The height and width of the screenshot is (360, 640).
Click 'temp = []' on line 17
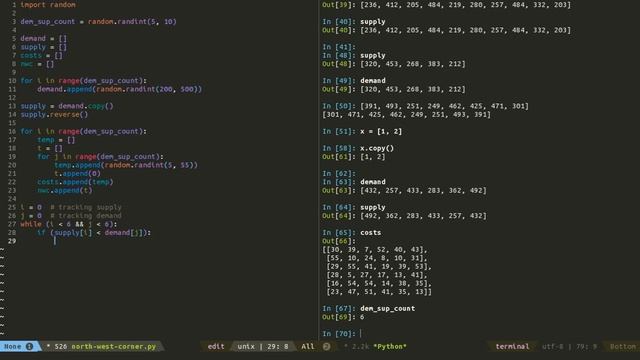point(56,140)
